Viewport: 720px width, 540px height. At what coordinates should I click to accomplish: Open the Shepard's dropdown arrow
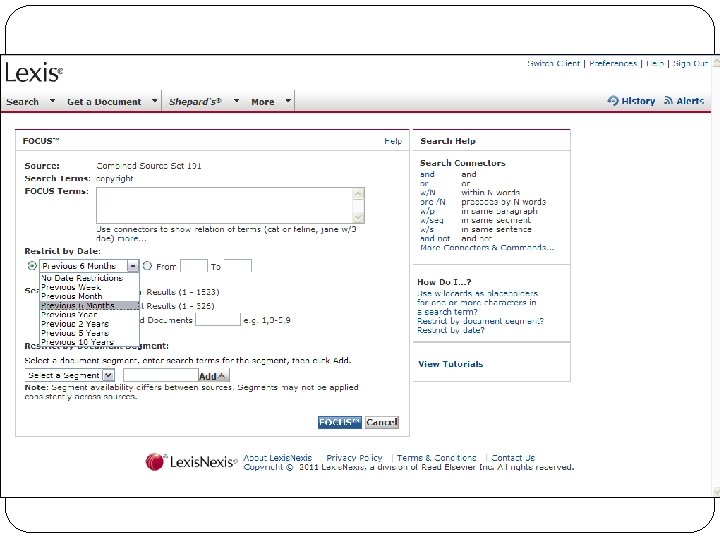tap(236, 101)
